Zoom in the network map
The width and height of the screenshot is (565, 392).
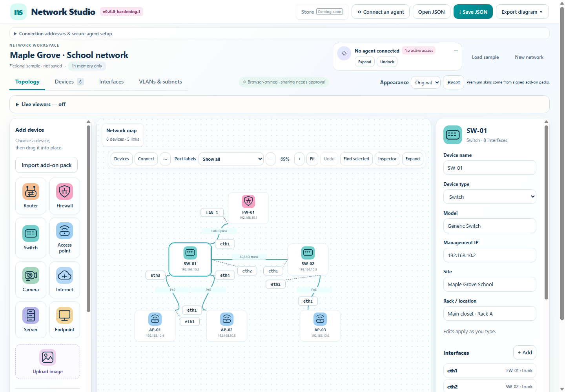299,159
